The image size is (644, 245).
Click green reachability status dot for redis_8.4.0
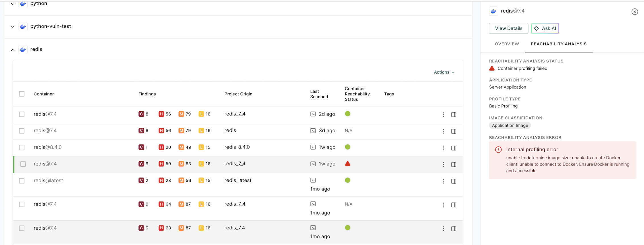[x=347, y=147]
